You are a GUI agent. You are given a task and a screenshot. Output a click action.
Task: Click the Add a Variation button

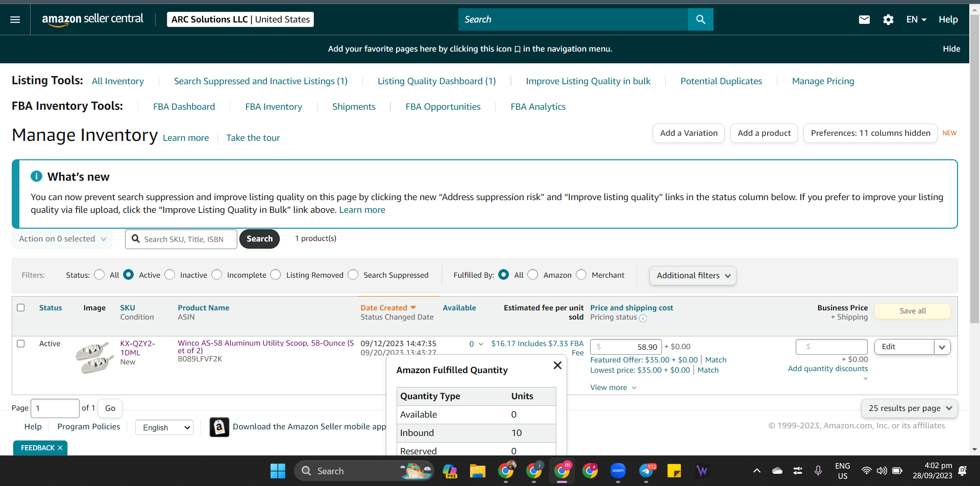coord(689,133)
